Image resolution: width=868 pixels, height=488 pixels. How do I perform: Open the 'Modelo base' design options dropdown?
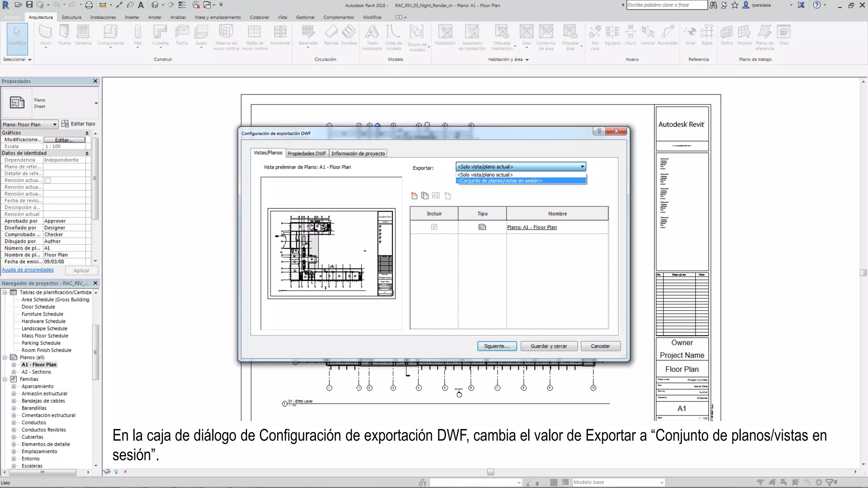tap(618, 482)
